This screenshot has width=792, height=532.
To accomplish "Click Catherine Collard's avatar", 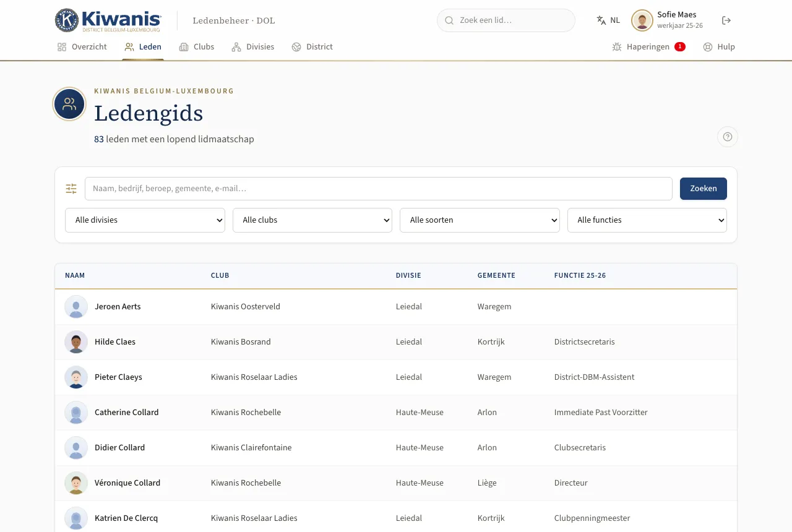I will click(x=76, y=413).
